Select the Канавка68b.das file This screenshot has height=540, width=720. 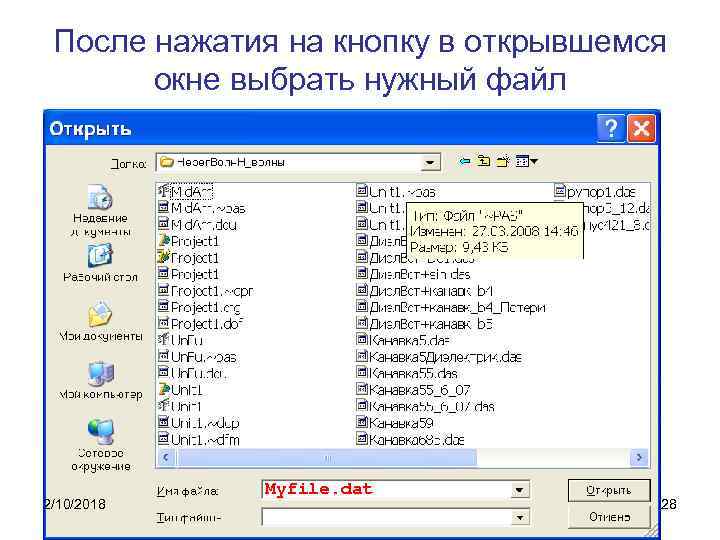pyautogui.click(x=411, y=439)
